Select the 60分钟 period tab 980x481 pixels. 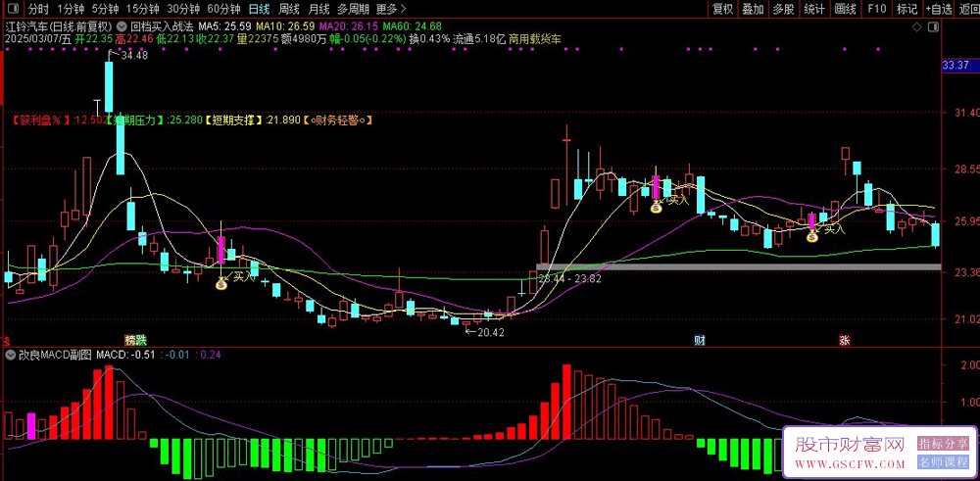pos(223,9)
